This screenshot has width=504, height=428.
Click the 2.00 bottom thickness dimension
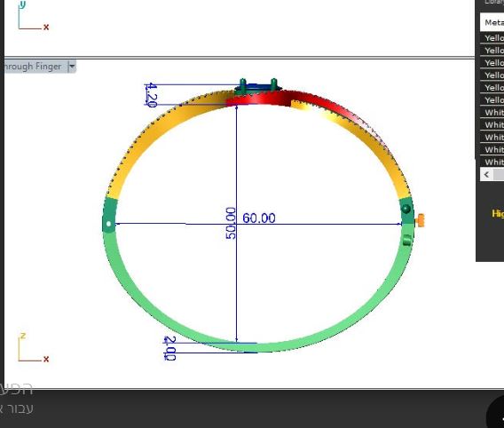click(x=170, y=348)
